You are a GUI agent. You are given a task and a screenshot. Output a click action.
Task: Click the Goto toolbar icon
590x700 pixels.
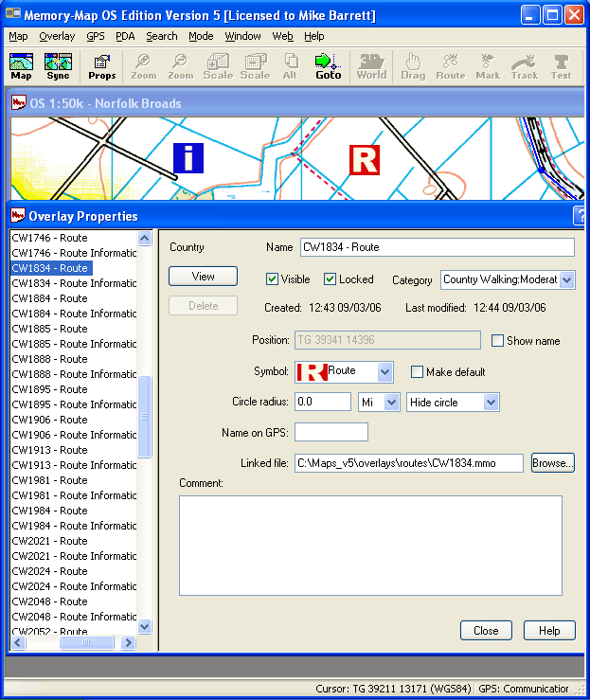tap(328, 66)
